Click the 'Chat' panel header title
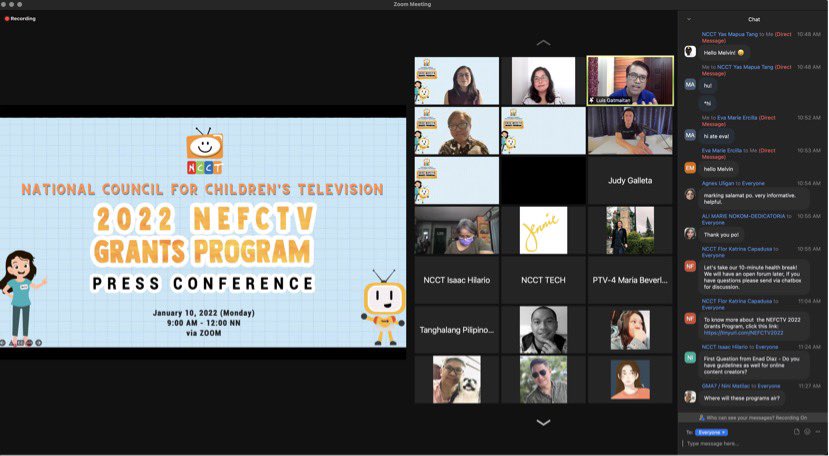The image size is (829, 456). click(x=754, y=20)
